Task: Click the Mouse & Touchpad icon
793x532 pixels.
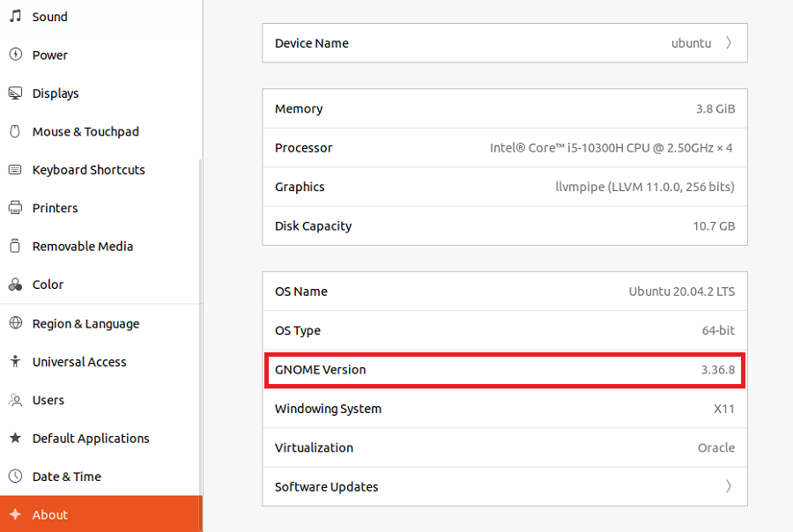Action: point(15,131)
